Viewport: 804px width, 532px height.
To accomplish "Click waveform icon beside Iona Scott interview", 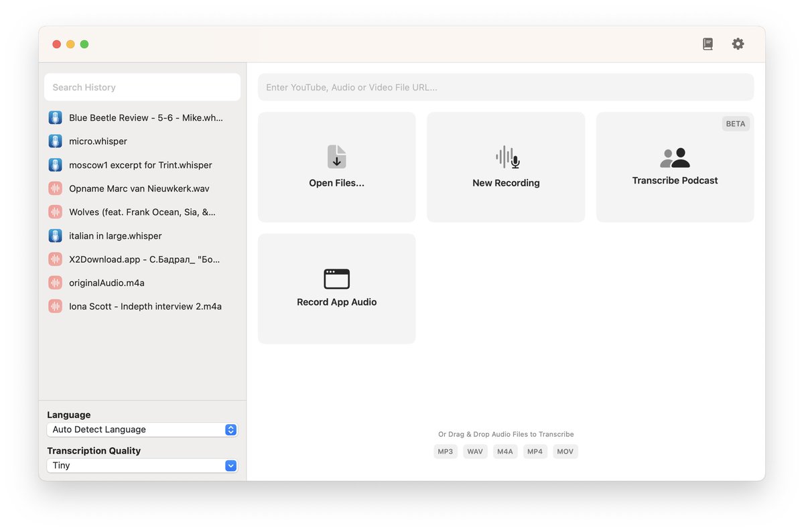I will click(56, 306).
